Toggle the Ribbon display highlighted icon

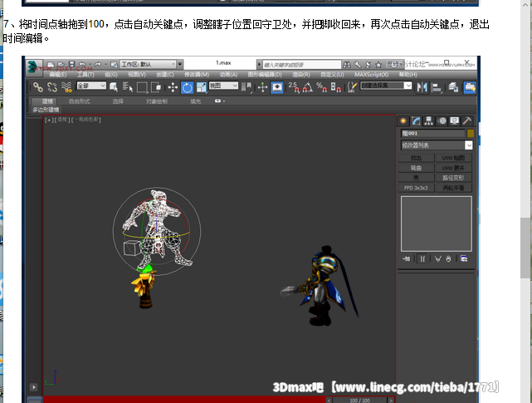coord(470,87)
